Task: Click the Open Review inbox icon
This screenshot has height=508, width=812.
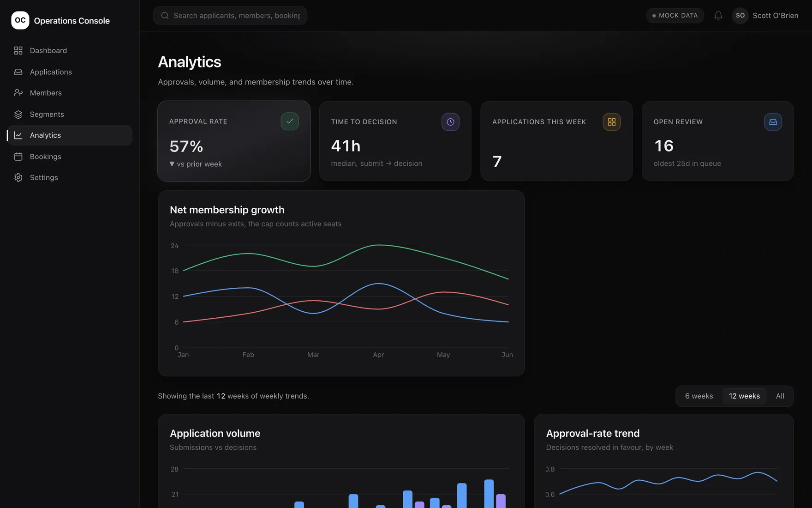Action: [x=773, y=122]
